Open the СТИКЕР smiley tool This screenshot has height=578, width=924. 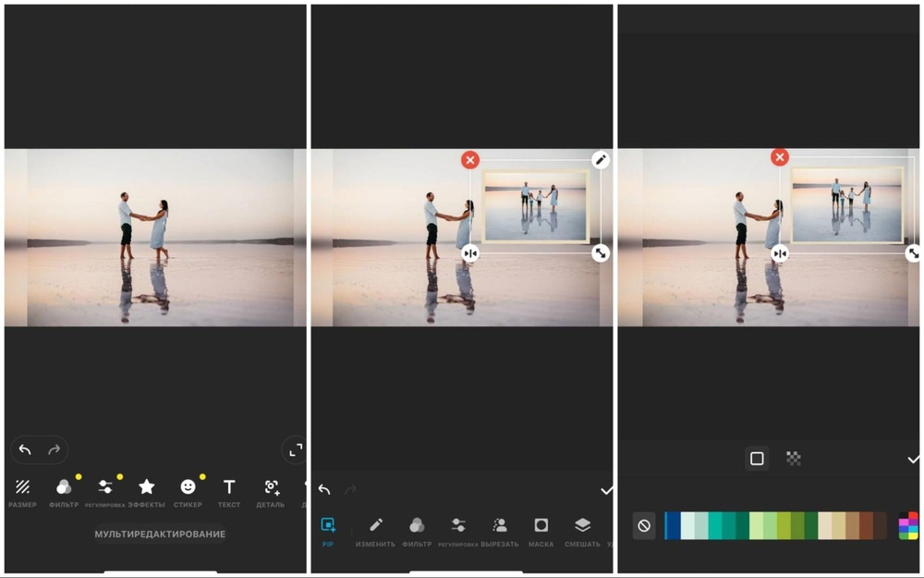point(188,491)
